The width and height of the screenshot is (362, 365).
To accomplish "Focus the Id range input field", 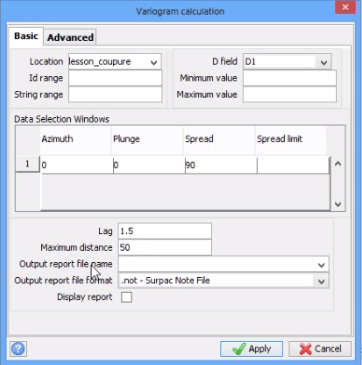I will 115,78.
